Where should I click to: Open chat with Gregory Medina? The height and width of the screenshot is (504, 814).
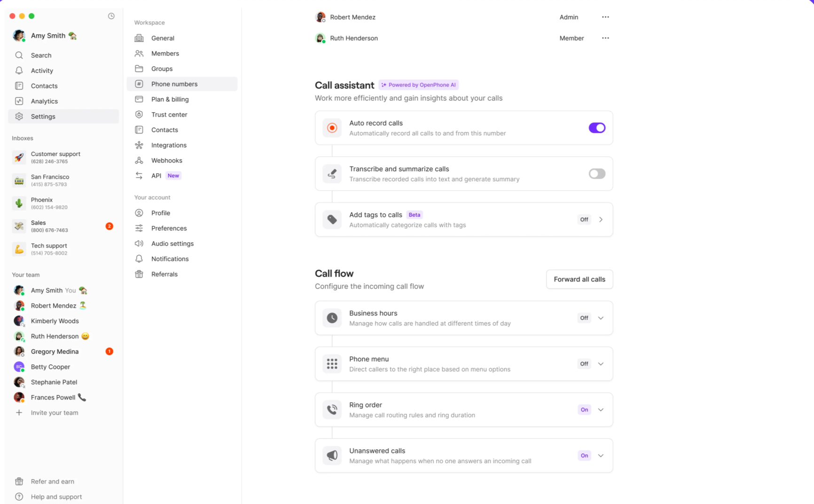[x=63, y=351]
